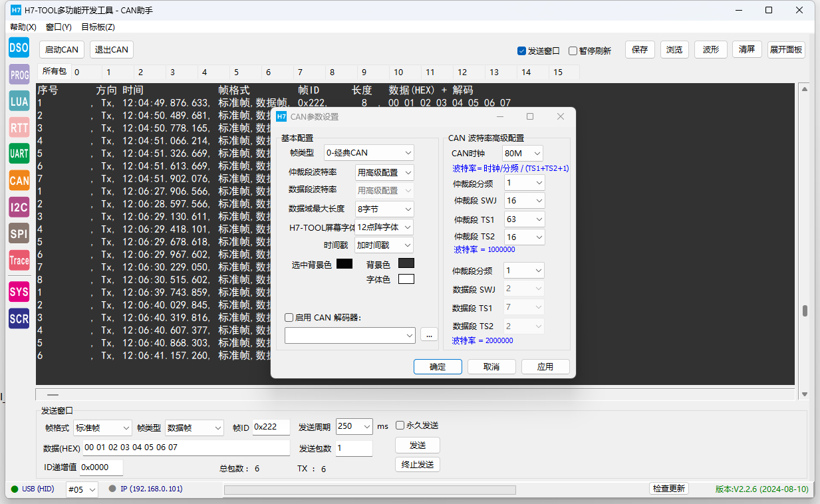Select the CAN assistant sidebar icon
820x504 pixels.
[19, 180]
